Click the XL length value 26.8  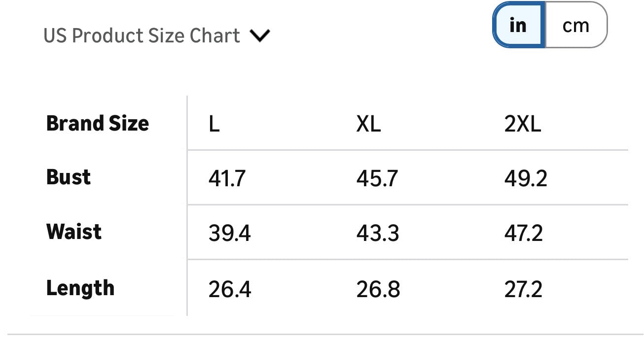378,289
